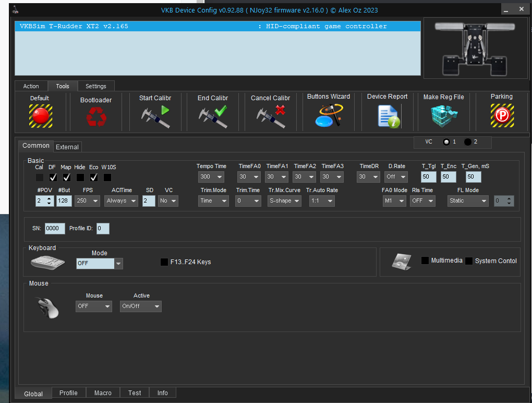Switch to the Settings tab
Screen dimensions: 532x403
[96, 86]
